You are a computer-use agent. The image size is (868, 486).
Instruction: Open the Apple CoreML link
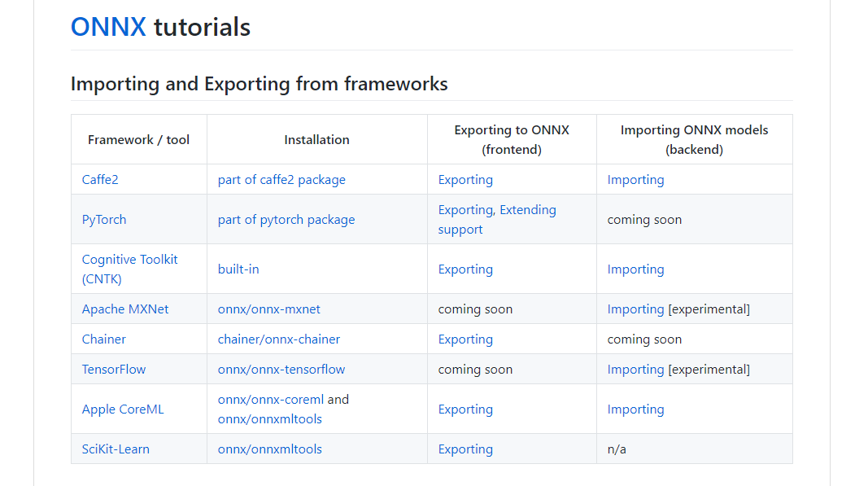[123, 409]
